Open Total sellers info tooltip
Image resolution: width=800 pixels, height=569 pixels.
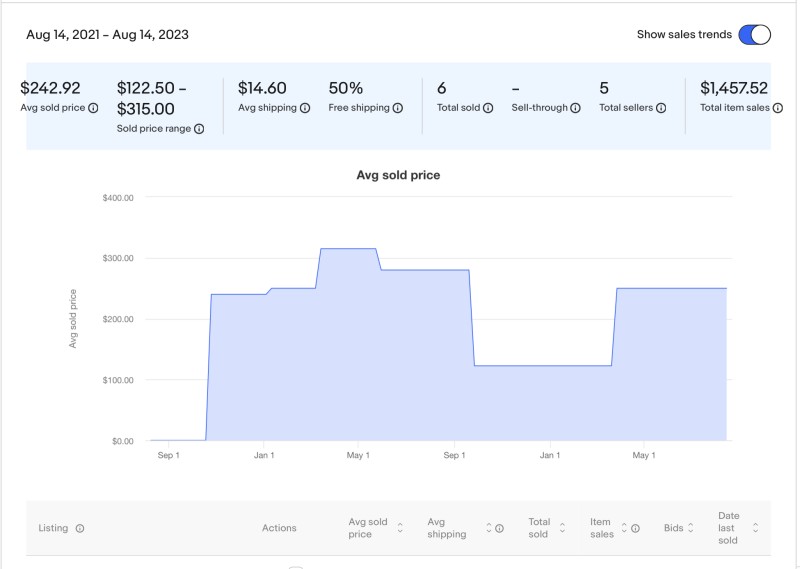click(x=661, y=108)
